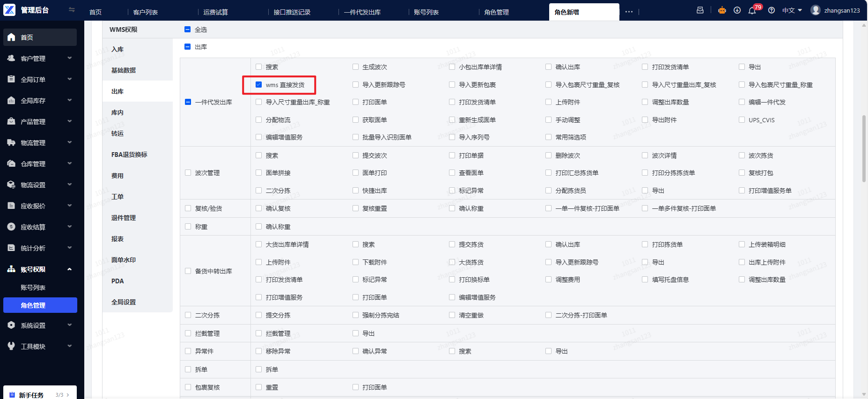The height and width of the screenshot is (399, 868).
Task: Expand the 客户管理 sidebar menu arrow
Action: point(69,58)
